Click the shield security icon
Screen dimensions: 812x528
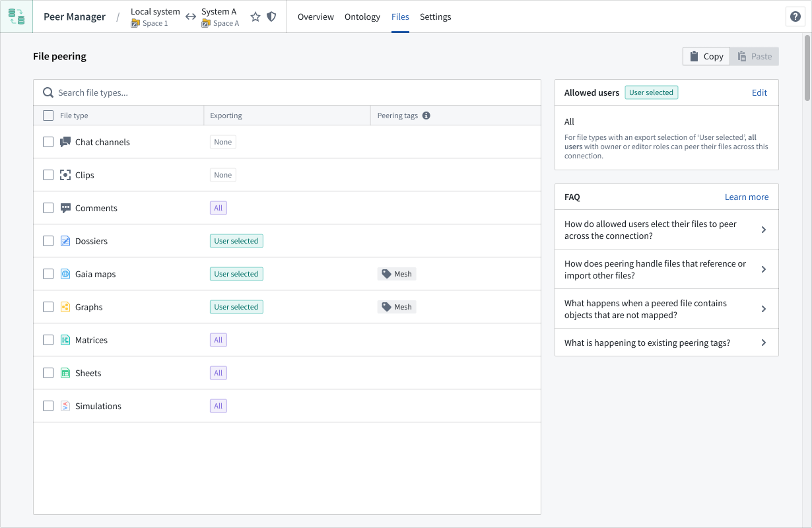pos(271,16)
